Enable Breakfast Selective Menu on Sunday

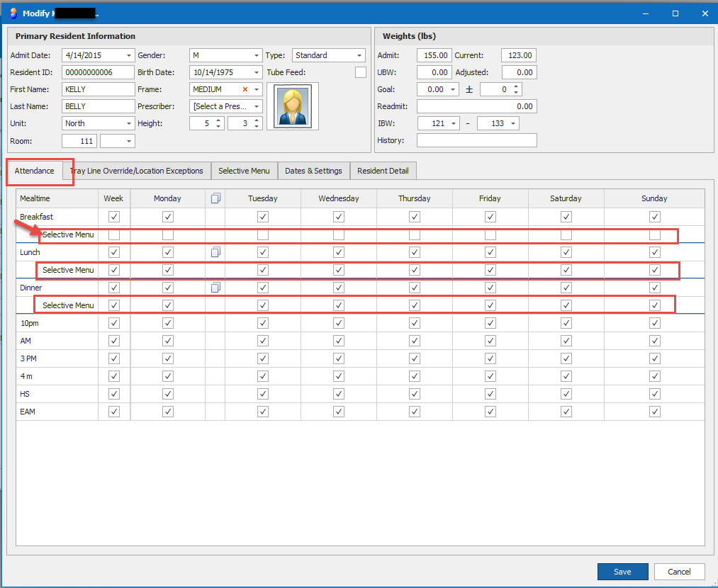[655, 234]
